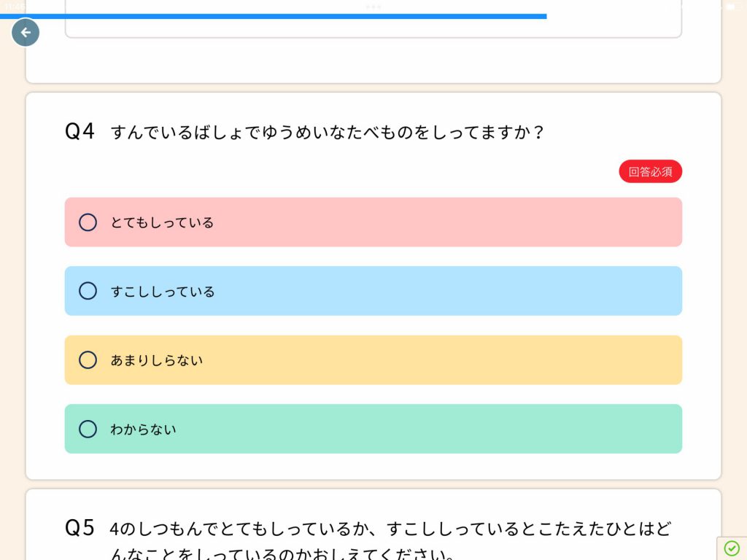This screenshot has height=560, width=747.
Task: Click the すこししっている label text
Action: 163,292
